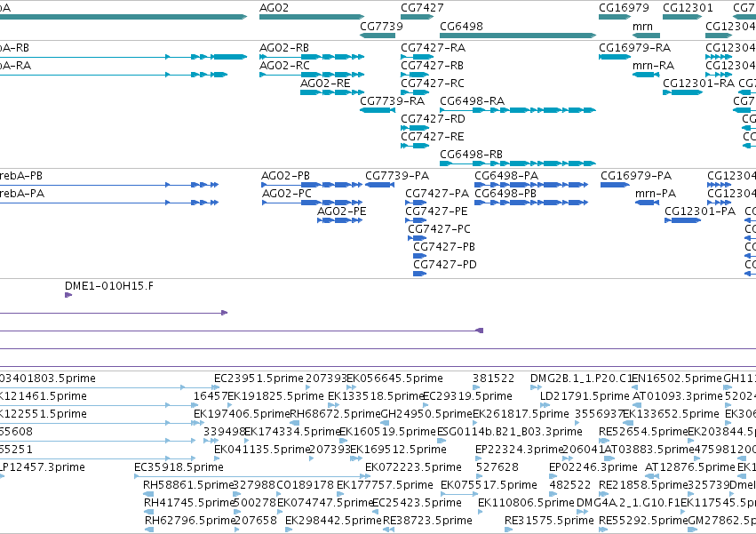Click transcript CG7739-RA label
This screenshot has width=756, height=534.
click(x=392, y=101)
